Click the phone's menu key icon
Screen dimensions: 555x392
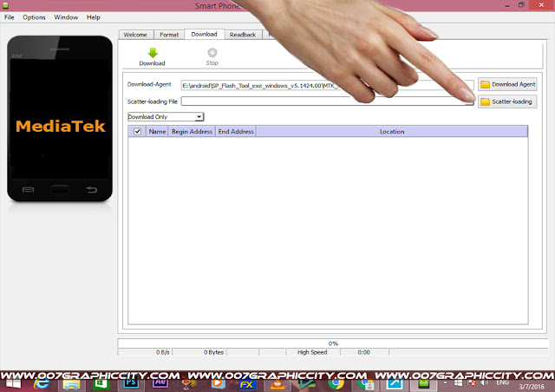[28, 190]
